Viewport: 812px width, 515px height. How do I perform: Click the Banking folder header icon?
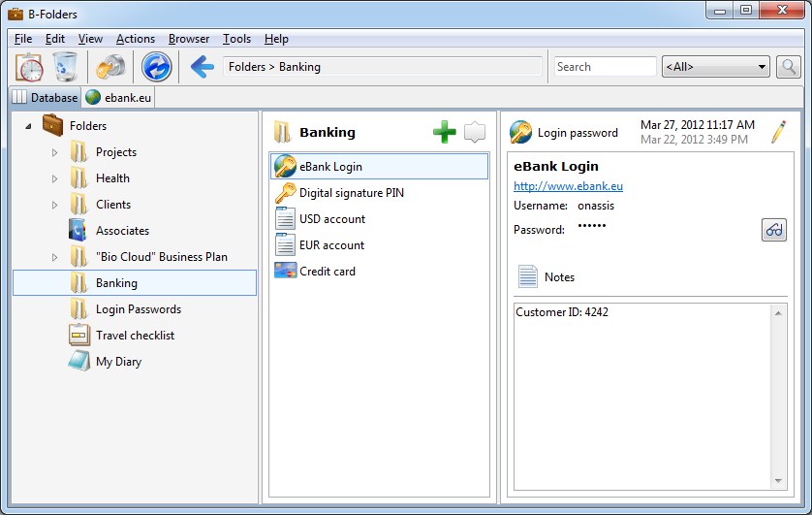click(283, 132)
